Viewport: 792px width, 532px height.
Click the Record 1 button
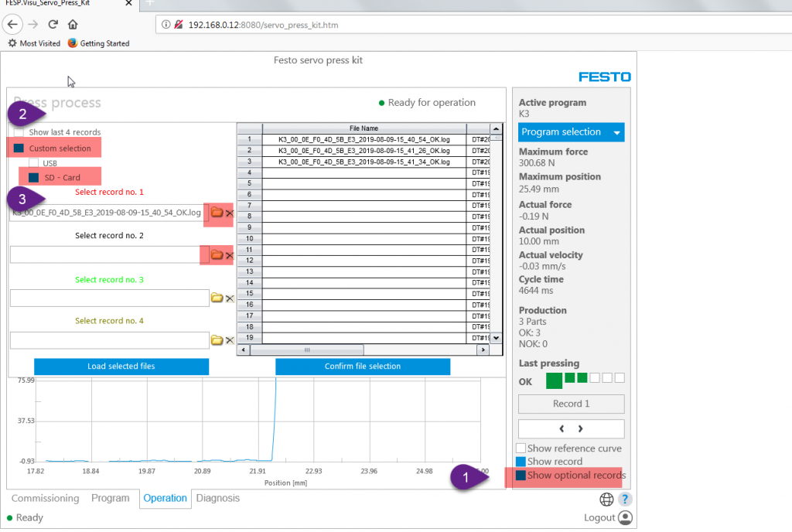(572, 404)
